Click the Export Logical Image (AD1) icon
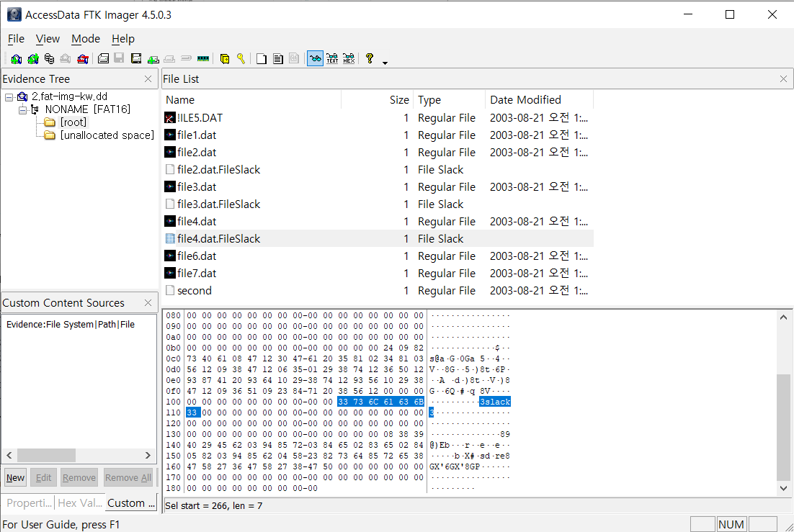Image resolution: width=794 pixels, height=532 pixels. pos(136,59)
